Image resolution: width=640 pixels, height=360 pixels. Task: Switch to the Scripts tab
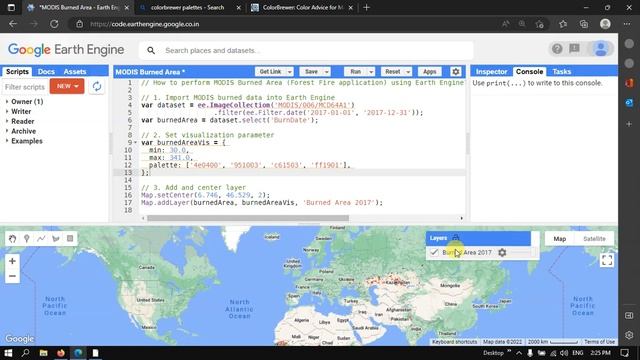17,71
